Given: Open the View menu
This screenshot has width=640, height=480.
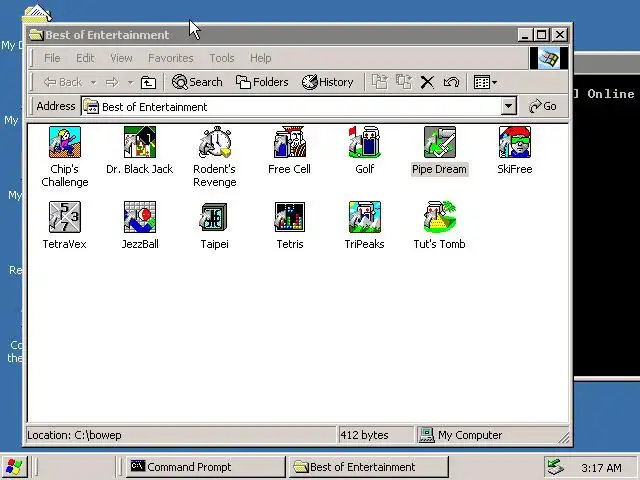Looking at the screenshot, I should (x=121, y=58).
